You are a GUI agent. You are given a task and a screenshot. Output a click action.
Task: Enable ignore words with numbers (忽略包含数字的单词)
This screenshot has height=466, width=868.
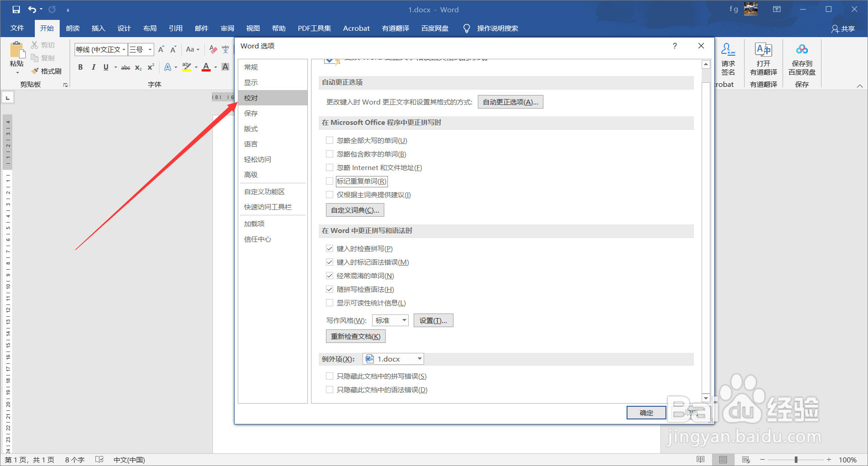pos(330,154)
